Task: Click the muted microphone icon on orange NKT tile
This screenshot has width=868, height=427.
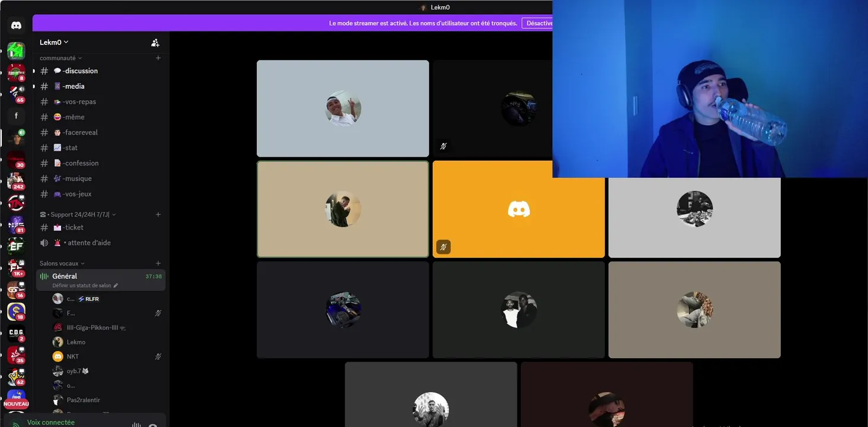Action: pyautogui.click(x=443, y=247)
